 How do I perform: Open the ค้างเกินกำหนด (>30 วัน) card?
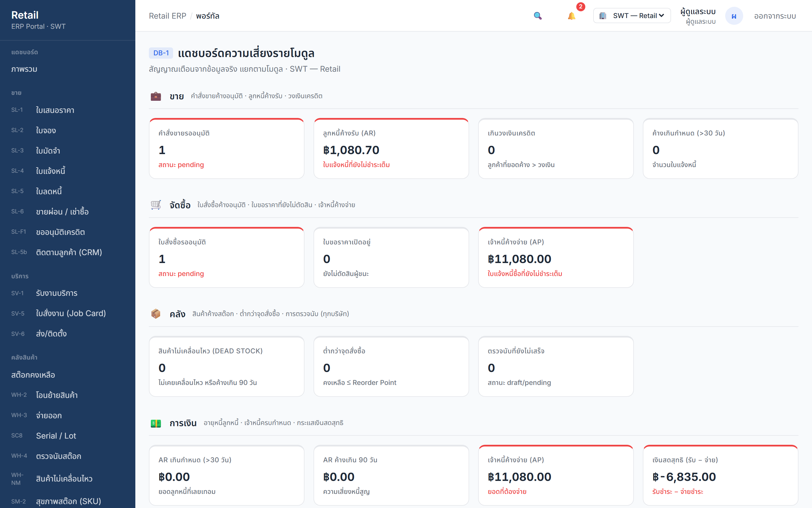pos(720,148)
